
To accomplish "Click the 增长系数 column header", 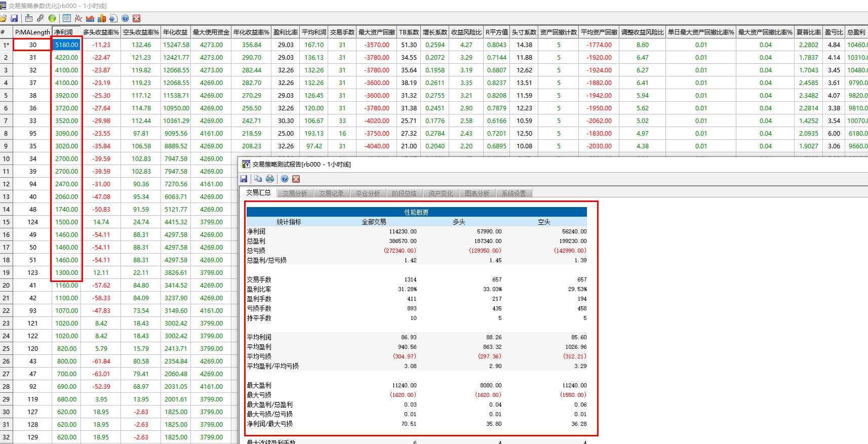I will [x=435, y=32].
